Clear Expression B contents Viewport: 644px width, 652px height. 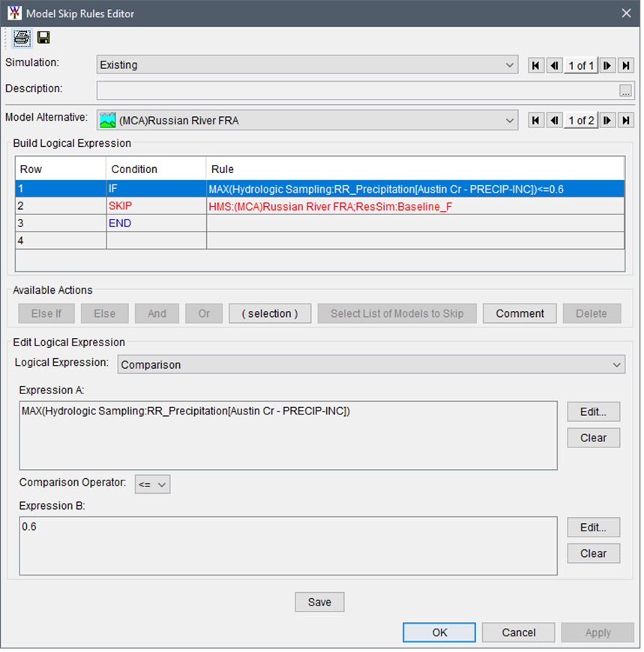[x=593, y=553]
